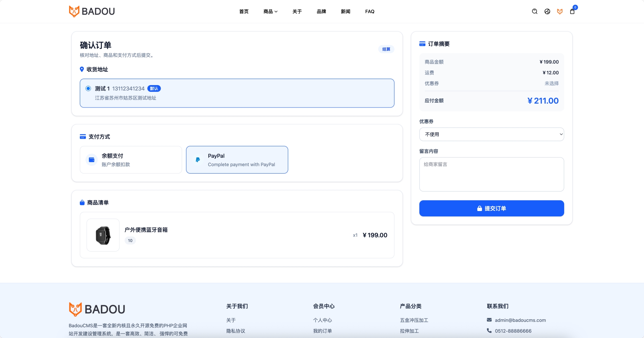Expand the 商品 menu in the navigation
The height and width of the screenshot is (338, 644).
coord(270,11)
